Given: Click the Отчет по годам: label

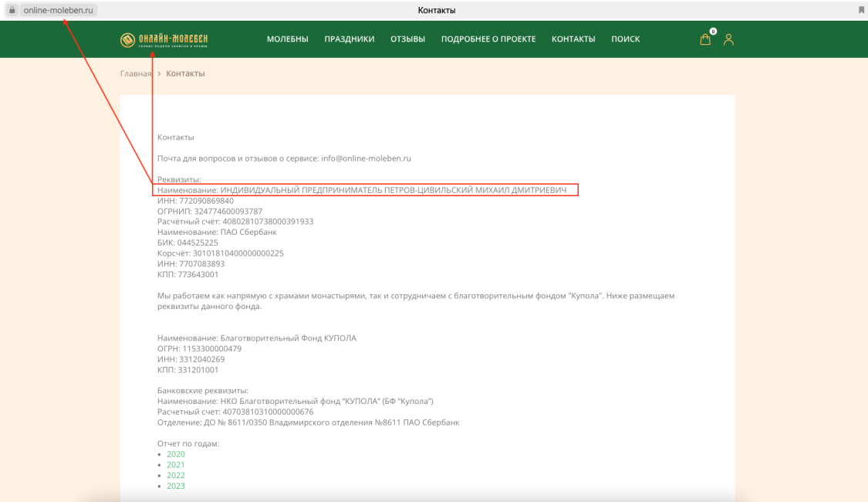Looking at the screenshot, I should tap(188, 443).
